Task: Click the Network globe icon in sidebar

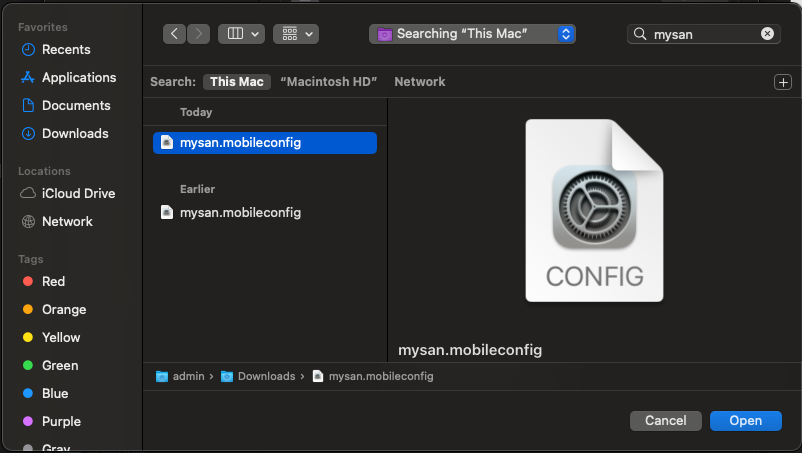Action: coord(28,221)
